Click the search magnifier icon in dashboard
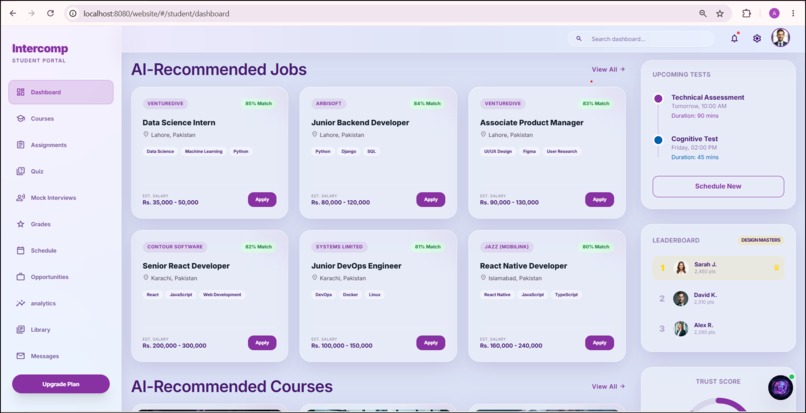Viewport: 806px width, 413px height. tap(579, 39)
